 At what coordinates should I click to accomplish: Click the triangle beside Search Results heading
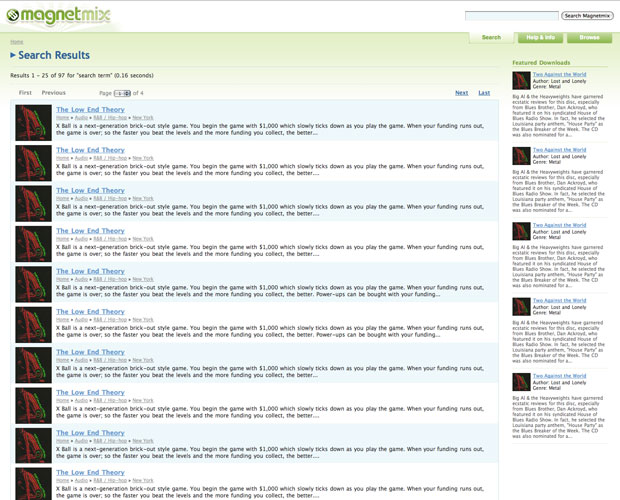coord(13,55)
